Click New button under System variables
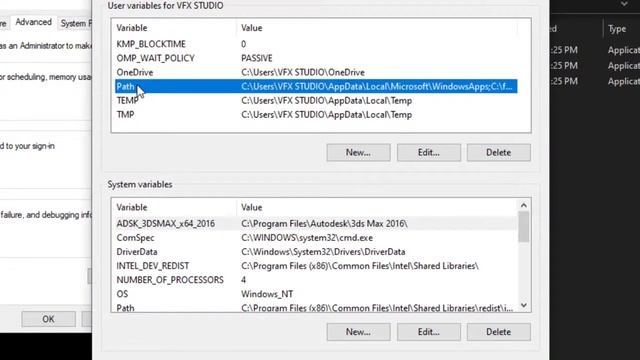Viewport: 640px width, 360px height. point(358,332)
